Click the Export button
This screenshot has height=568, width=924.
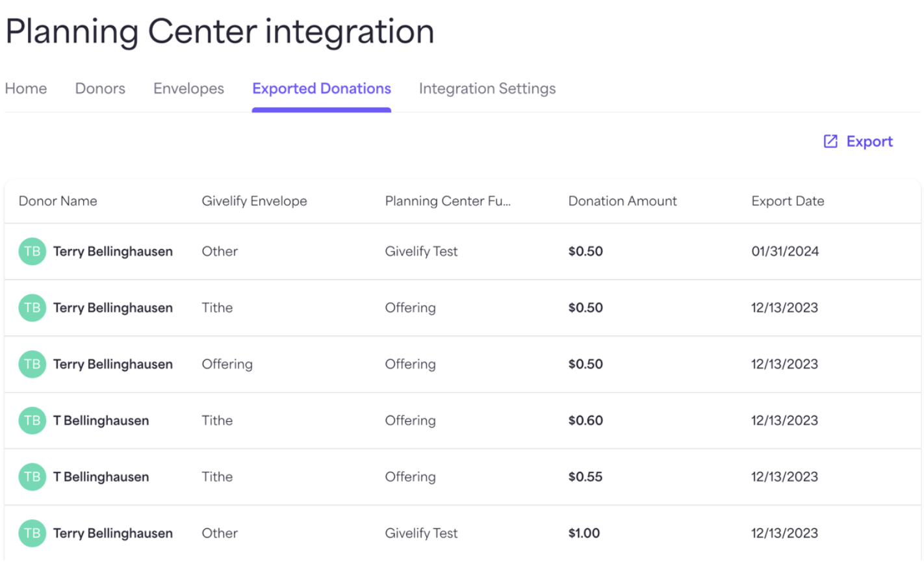pyautogui.click(x=858, y=141)
